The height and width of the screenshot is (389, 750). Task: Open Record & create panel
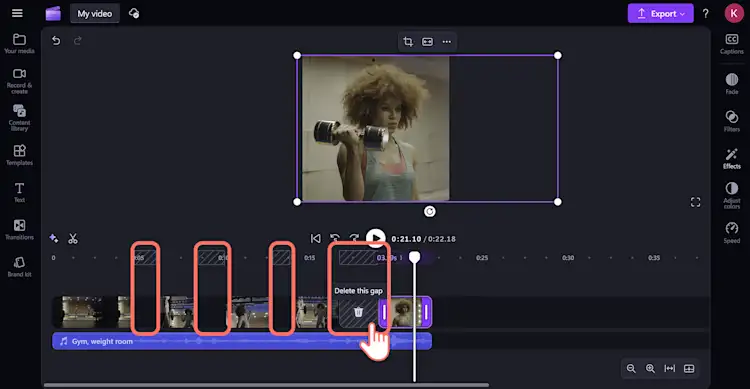click(19, 81)
